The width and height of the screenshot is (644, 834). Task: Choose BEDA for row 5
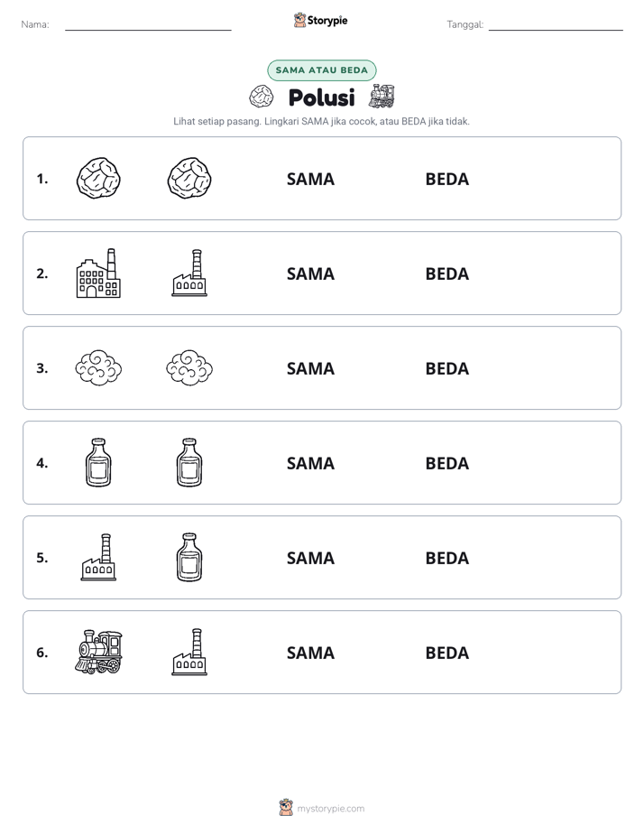click(446, 558)
